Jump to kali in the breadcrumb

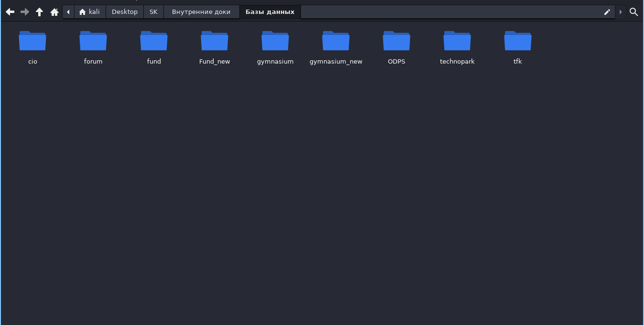pyautogui.click(x=90, y=12)
